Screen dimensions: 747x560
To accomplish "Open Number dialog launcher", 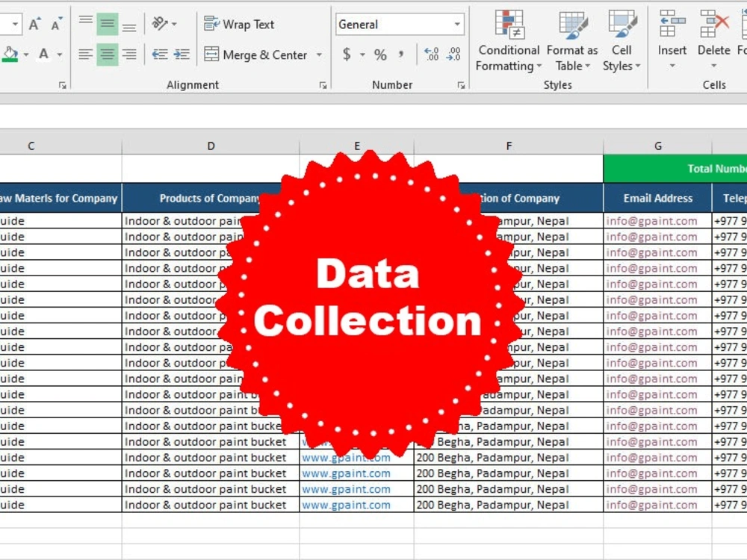I will click(461, 85).
